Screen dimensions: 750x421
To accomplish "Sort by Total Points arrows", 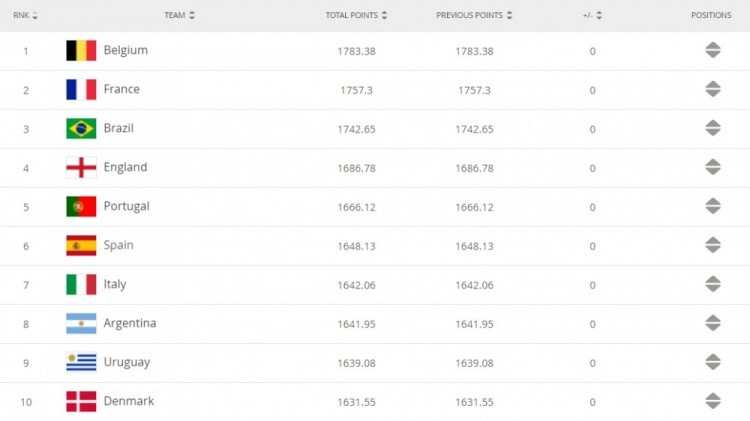I will (384, 15).
